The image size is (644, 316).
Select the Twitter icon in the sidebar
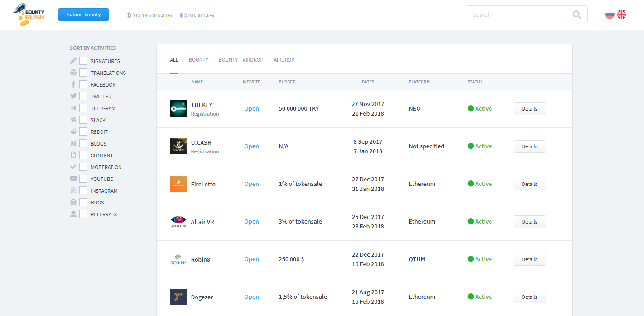(x=73, y=96)
